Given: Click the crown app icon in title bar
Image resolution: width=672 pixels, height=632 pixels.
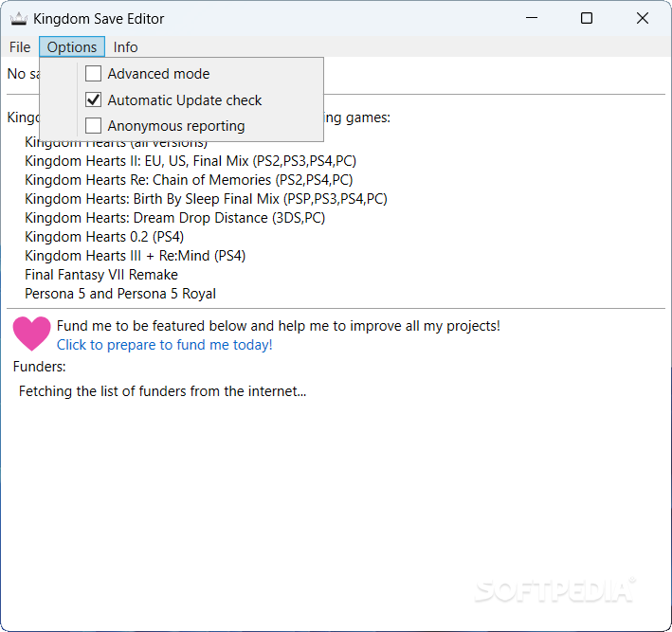Looking at the screenshot, I should (x=18, y=19).
